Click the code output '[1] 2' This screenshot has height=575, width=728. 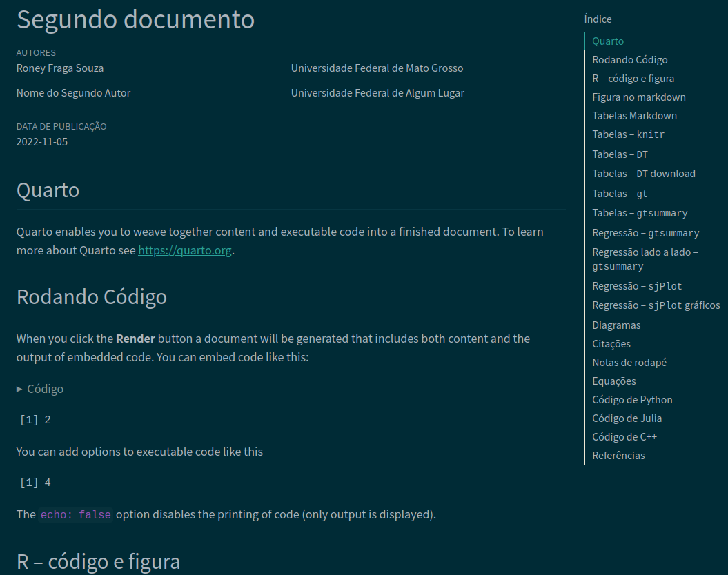click(35, 420)
